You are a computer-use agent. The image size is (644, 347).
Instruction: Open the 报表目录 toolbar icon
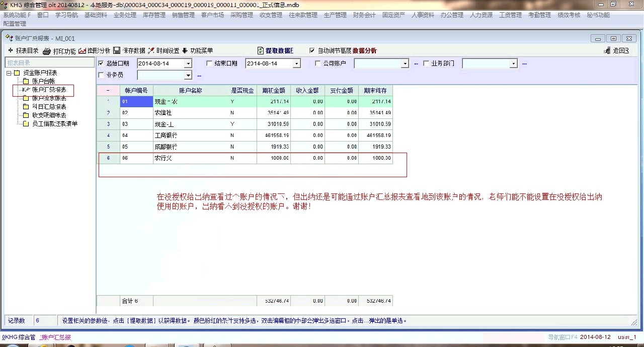[x=11, y=51]
